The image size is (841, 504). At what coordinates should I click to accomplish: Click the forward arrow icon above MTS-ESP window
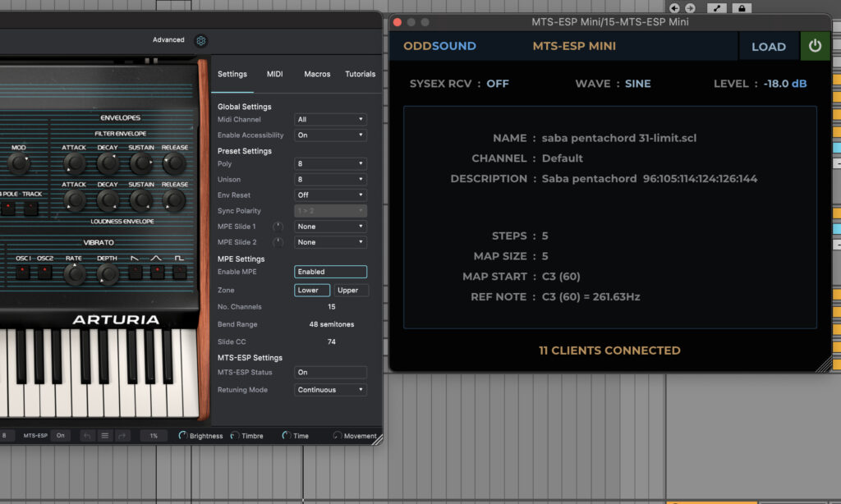tap(690, 8)
